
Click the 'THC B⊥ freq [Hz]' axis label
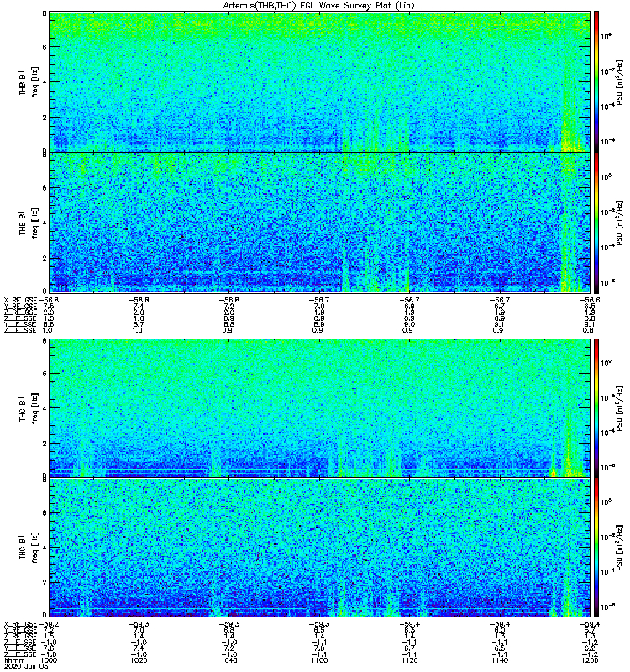pos(29,408)
